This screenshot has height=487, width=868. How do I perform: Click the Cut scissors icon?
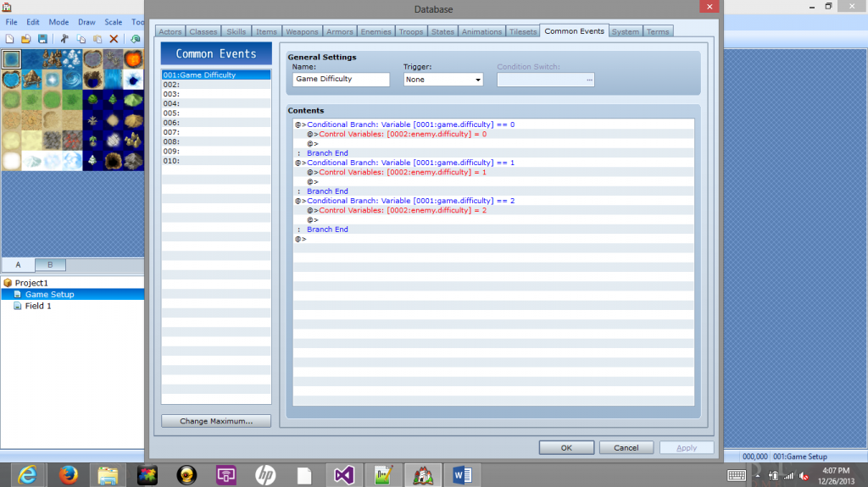tap(64, 39)
